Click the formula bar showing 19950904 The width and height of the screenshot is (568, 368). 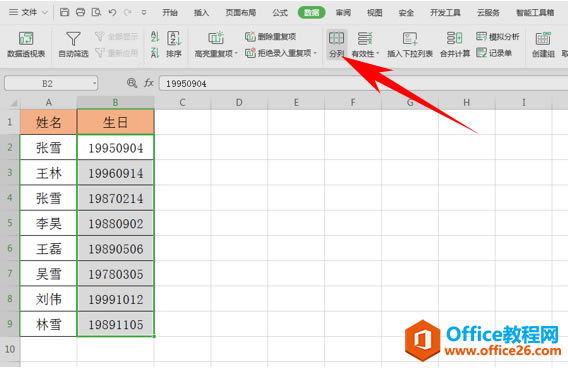[364, 84]
